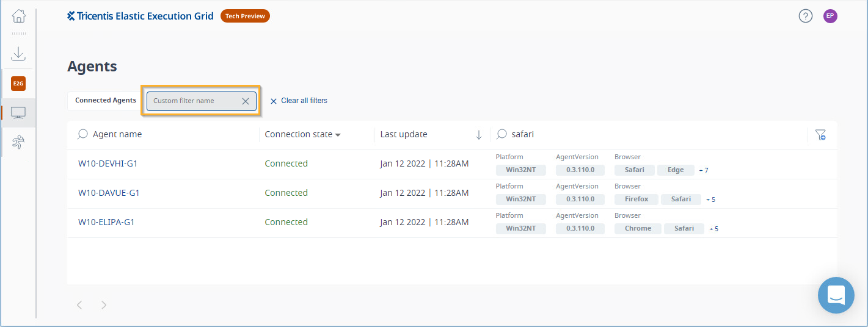Screen dimensions: 868x327
Task: Open the EP user avatar
Action: click(x=830, y=16)
